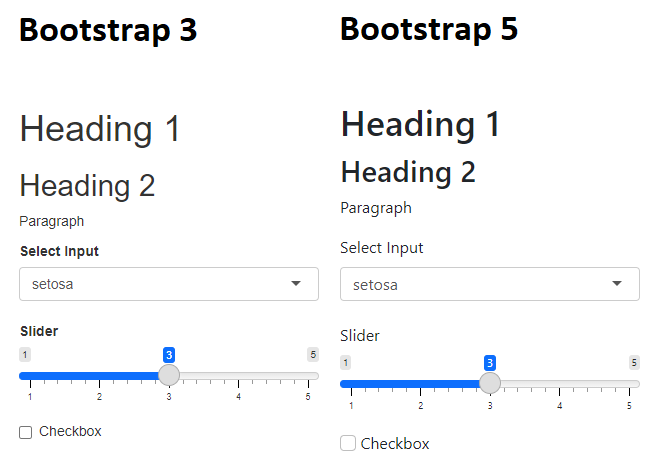Click Bootstrap 5 slider track at tick 2
Screen dimensions: 655x464
420,384
